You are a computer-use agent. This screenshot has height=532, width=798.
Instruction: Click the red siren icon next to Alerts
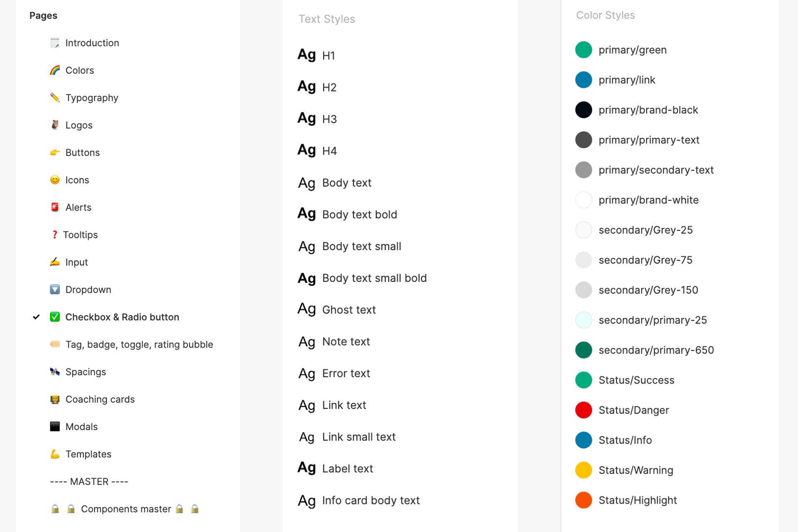coord(55,207)
